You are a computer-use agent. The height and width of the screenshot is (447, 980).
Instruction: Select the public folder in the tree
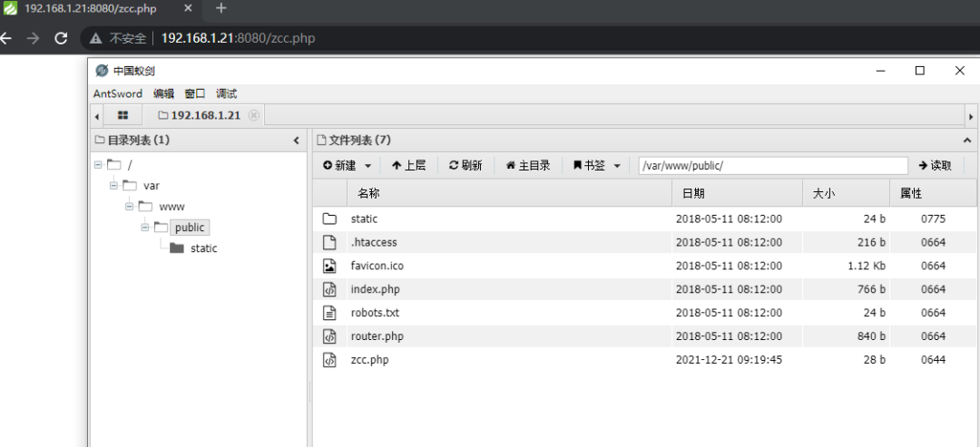[190, 228]
